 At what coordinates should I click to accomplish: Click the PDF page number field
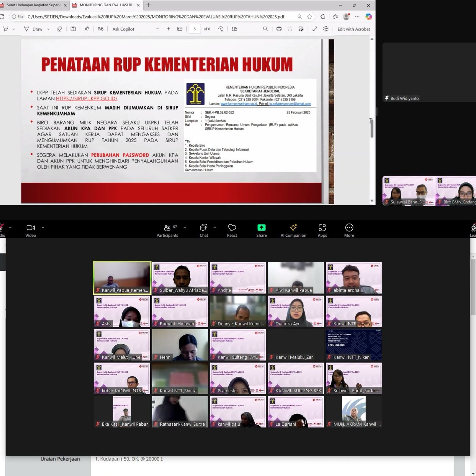point(195,29)
